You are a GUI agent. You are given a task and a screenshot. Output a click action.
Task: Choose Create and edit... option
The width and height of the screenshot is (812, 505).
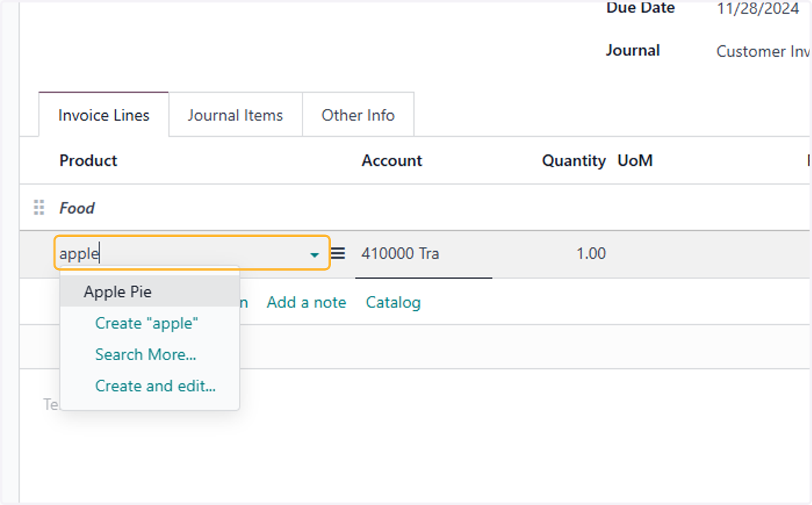coord(156,386)
